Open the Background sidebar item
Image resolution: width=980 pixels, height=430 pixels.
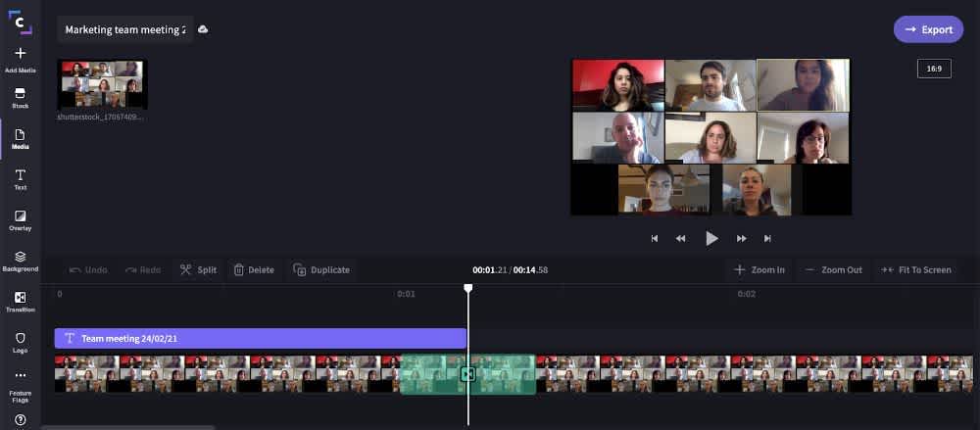tap(20, 262)
